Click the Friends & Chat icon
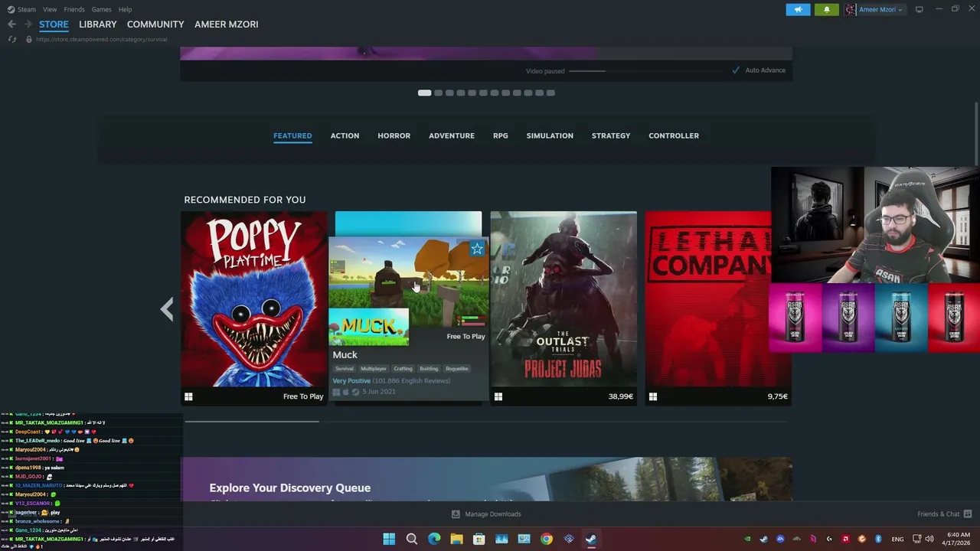The image size is (980, 551). [968, 514]
